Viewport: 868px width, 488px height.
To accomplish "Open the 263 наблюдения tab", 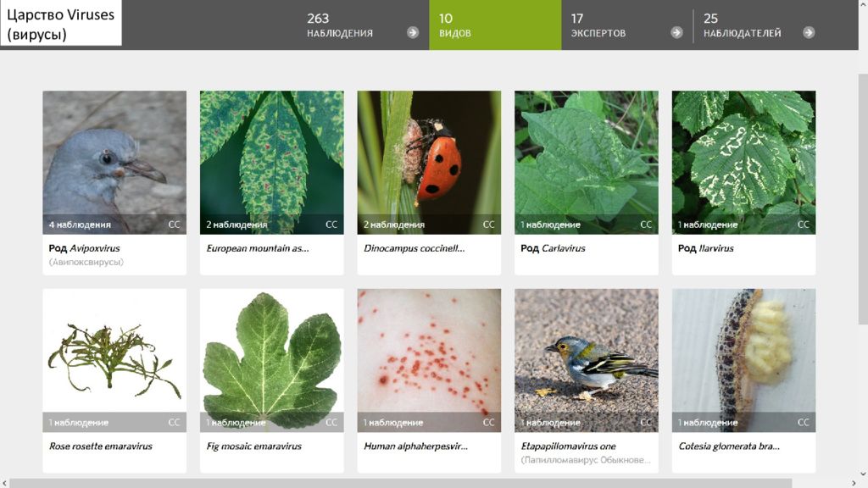I will tap(363, 25).
